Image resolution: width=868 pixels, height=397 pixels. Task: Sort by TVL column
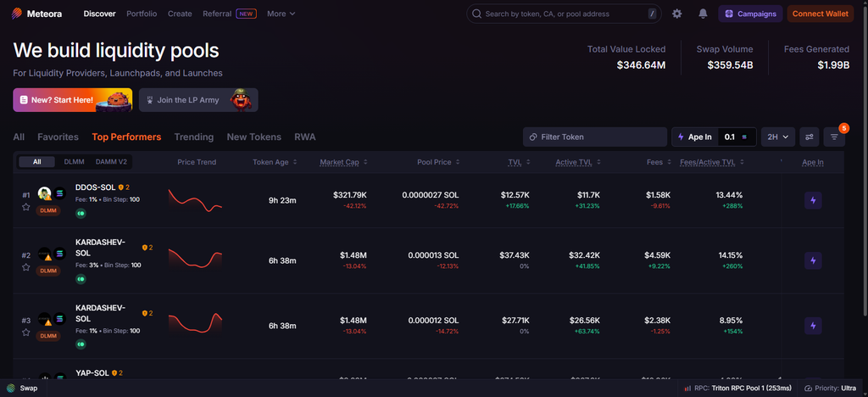520,162
